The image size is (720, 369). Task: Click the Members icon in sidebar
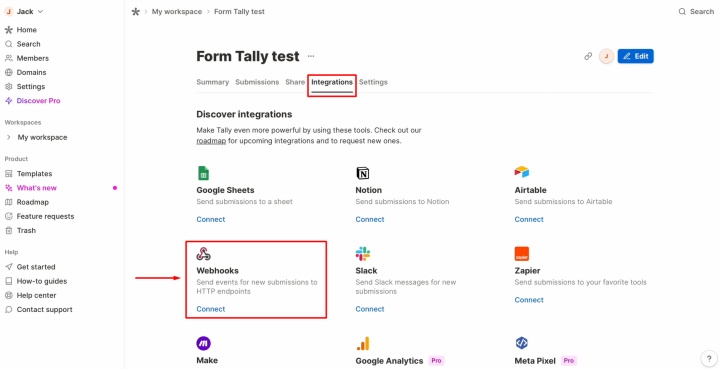click(8, 58)
